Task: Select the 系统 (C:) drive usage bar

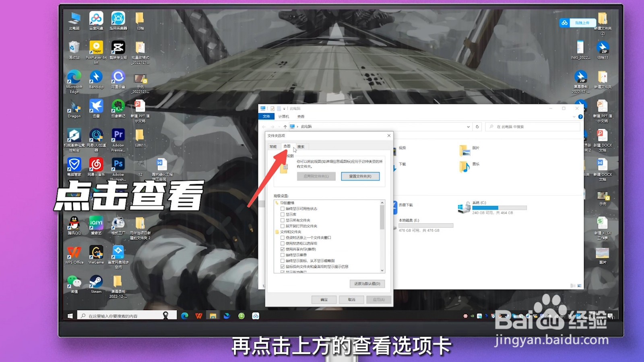Action: tap(499, 208)
